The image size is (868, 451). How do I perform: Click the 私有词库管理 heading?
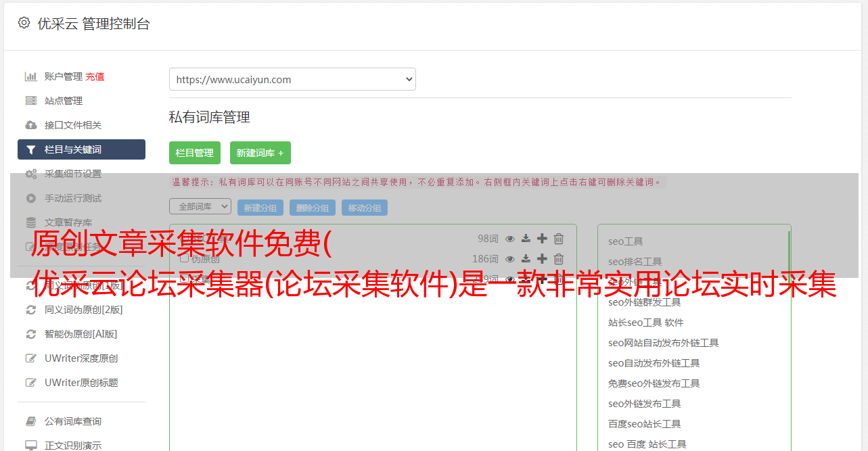click(x=210, y=117)
